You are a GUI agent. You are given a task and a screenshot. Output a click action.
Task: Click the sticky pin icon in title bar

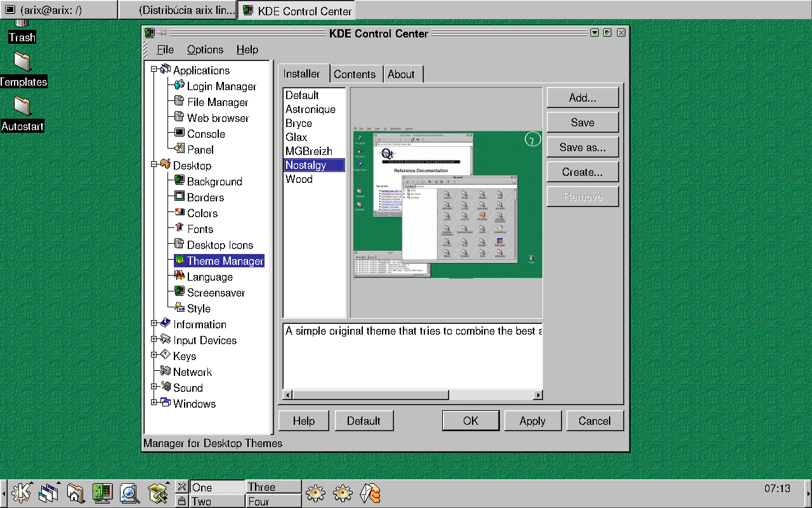(163, 33)
